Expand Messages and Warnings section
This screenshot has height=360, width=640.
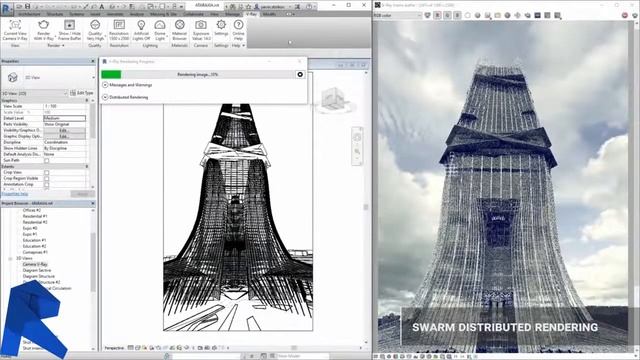105,85
